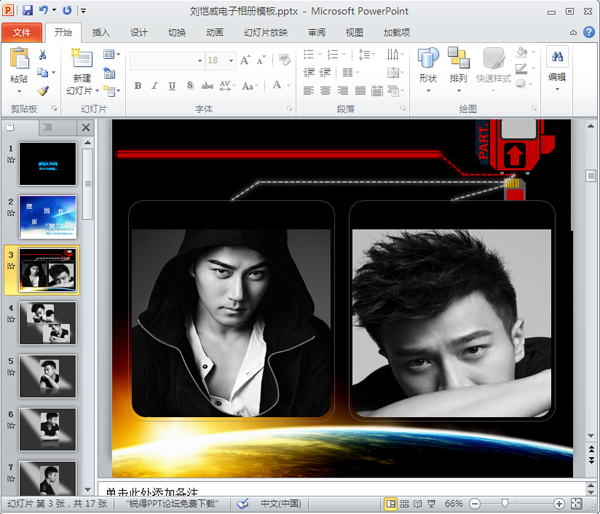Click the Columns icon
Image resolution: width=600 pixels, height=514 pixels.
347,72
